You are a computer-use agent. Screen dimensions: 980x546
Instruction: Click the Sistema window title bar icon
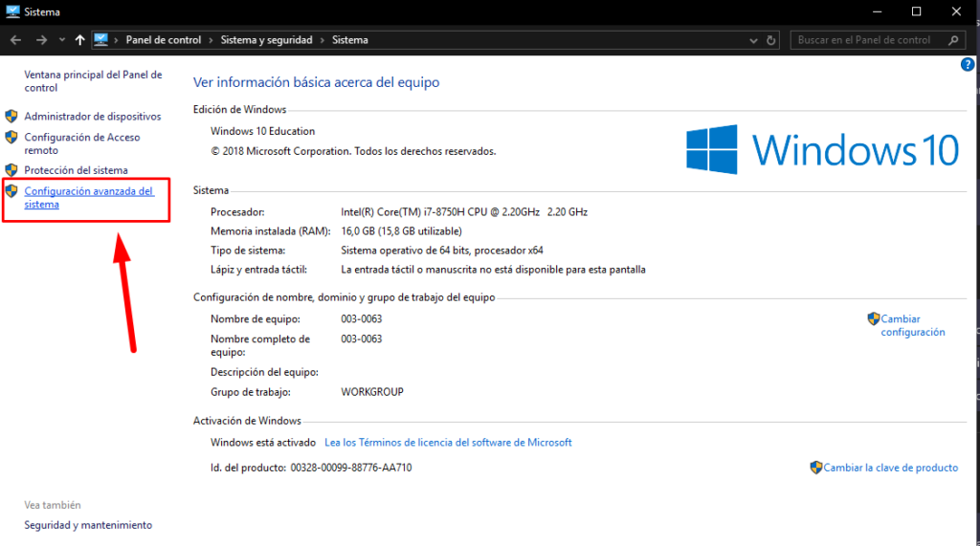(x=12, y=11)
